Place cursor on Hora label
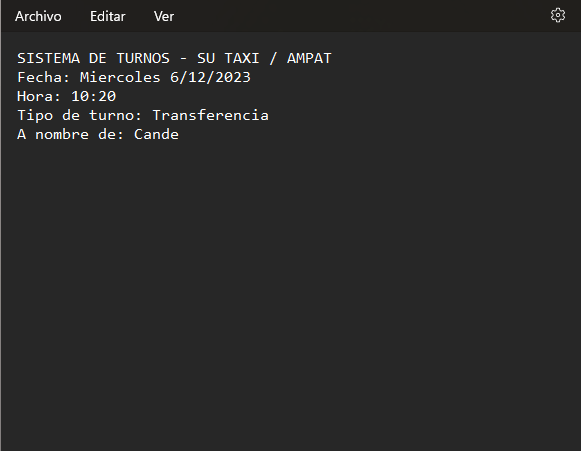The image size is (581, 451). point(39,96)
